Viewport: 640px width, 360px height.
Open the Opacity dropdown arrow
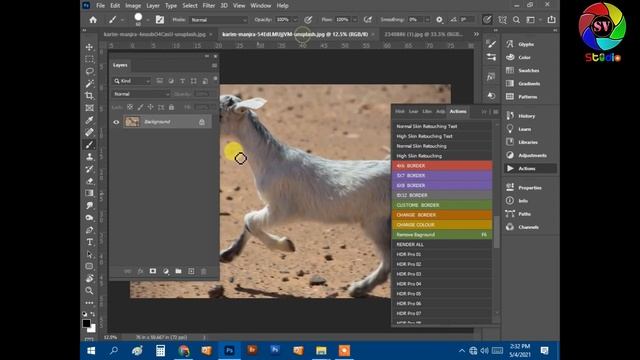(295, 20)
